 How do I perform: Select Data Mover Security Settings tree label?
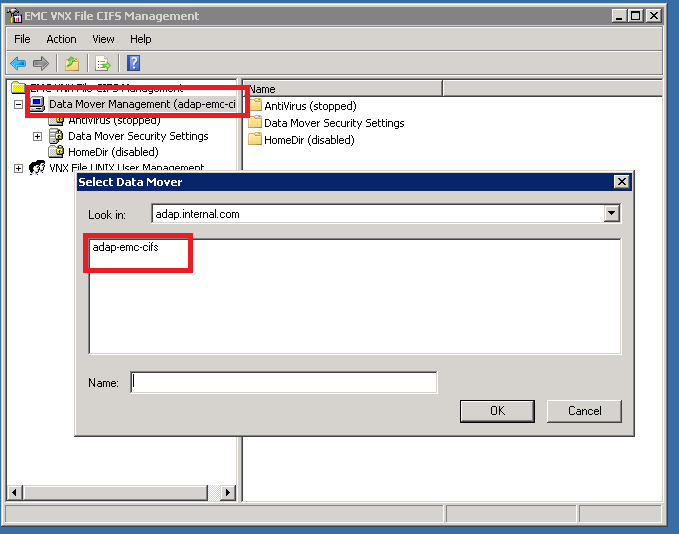tap(138, 136)
